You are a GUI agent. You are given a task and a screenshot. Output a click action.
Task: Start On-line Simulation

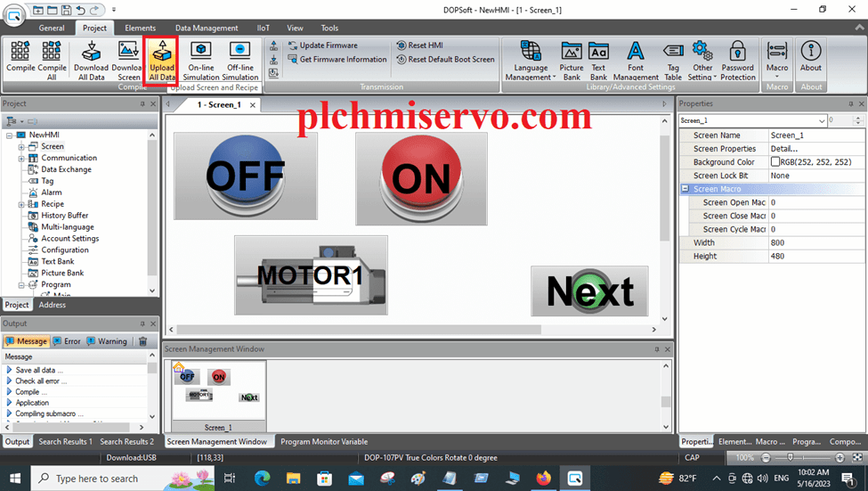click(x=201, y=60)
